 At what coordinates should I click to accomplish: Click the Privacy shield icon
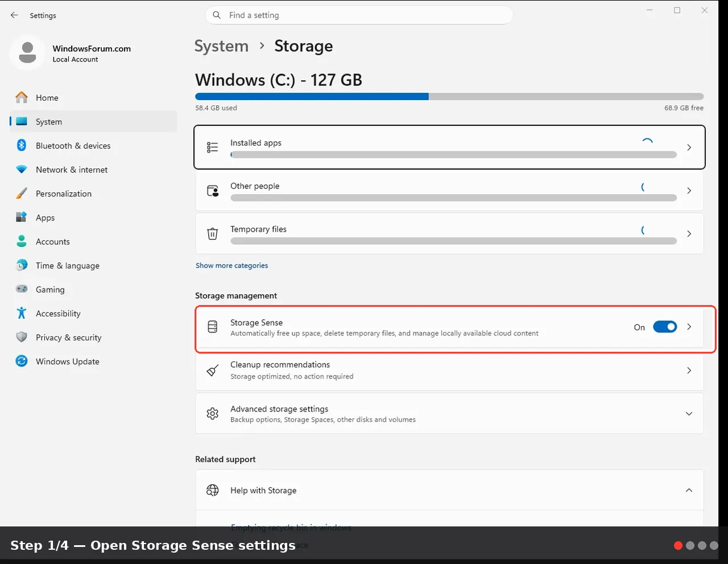click(x=22, y=337)
